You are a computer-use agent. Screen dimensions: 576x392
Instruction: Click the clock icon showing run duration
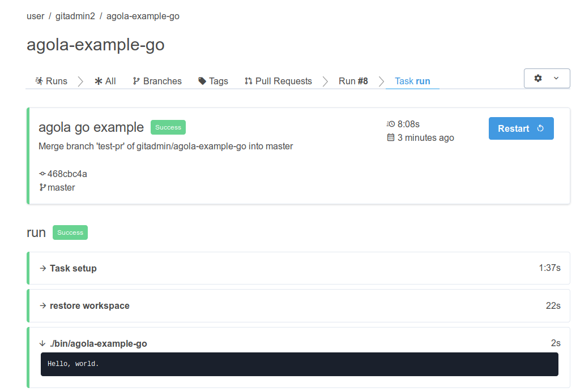(390, 124)
